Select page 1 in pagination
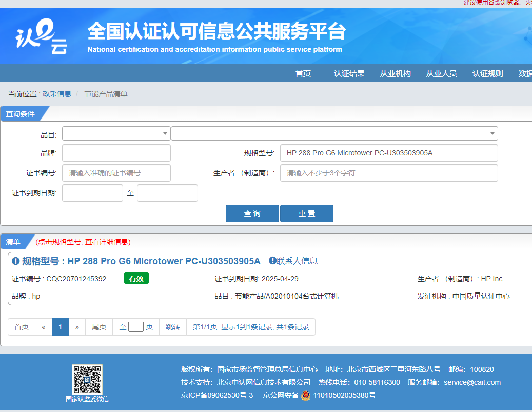Screen dimensions: 532x412 pos(60,327)
